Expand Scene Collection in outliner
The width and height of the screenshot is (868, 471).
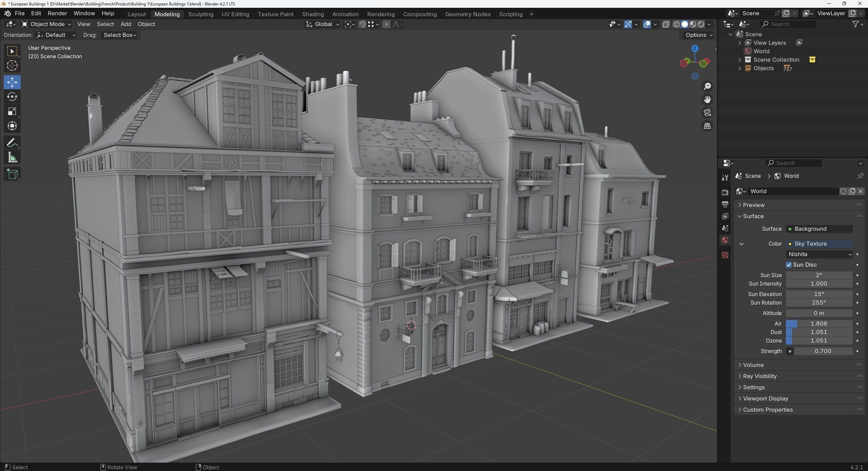(740, 60)
